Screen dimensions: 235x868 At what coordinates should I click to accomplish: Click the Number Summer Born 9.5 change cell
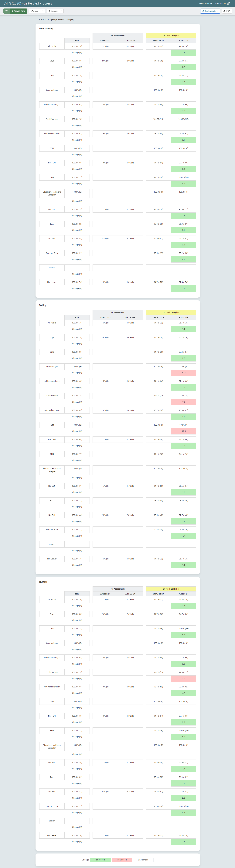coord(183,813)
